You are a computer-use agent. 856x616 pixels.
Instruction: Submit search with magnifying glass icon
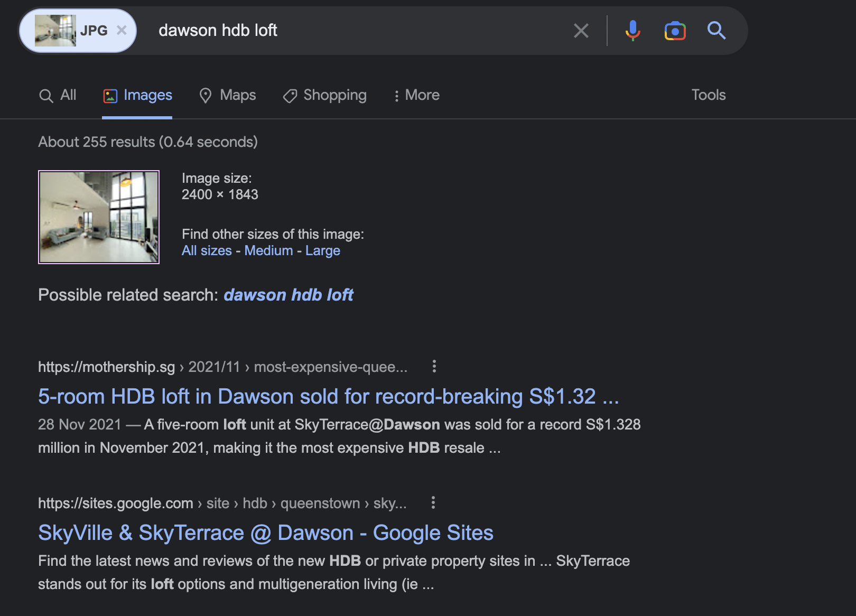[717, 31]
